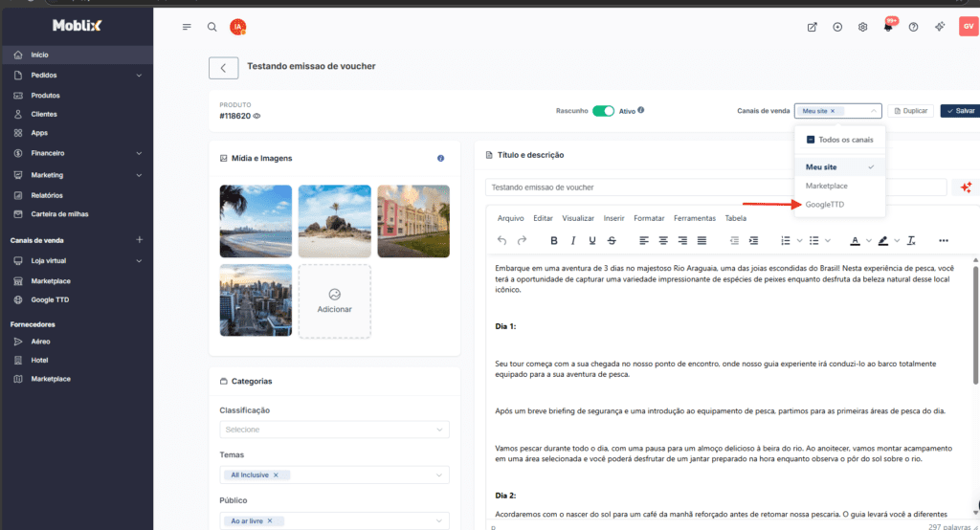The height and width of the screenshot is (530, 980).
Task: Select GoogleTTD in channels list
Action: click(x=839, y=205)
